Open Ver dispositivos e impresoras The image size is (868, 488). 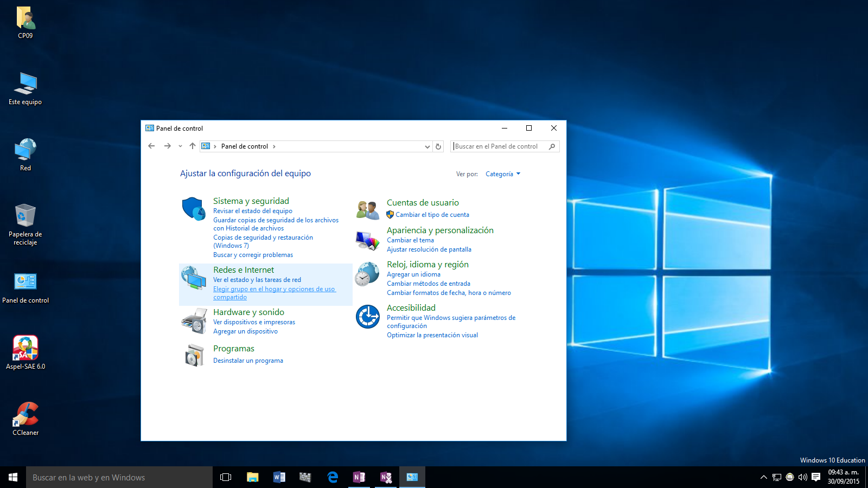[254, 322]
